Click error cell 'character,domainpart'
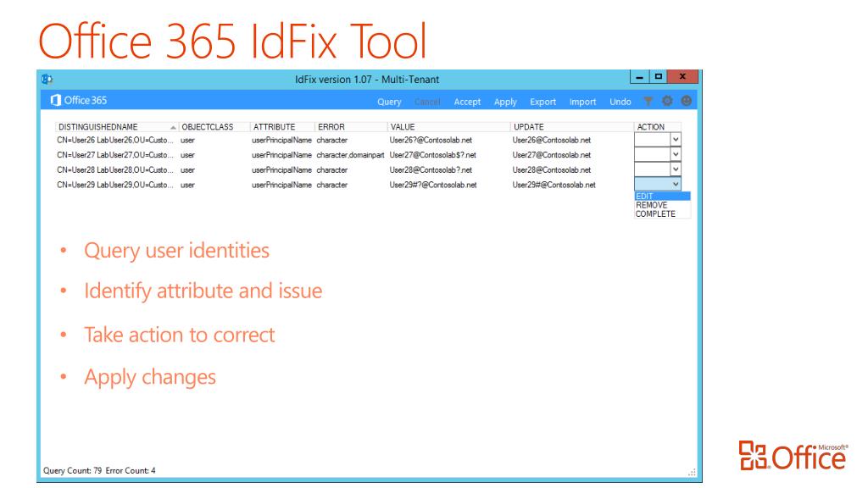The width and height of the screenshot is (868, 488). (350, 155)
